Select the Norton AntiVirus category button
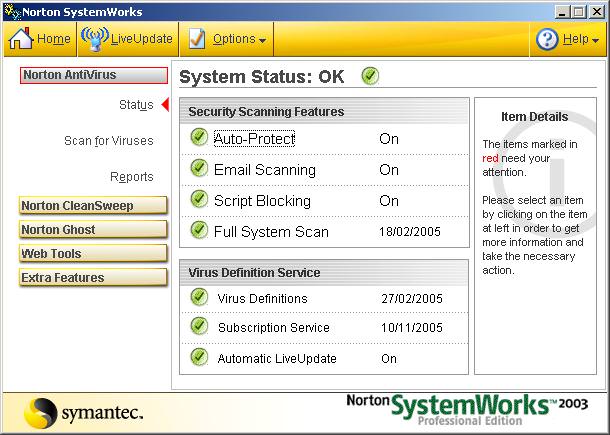 [94, 75]
